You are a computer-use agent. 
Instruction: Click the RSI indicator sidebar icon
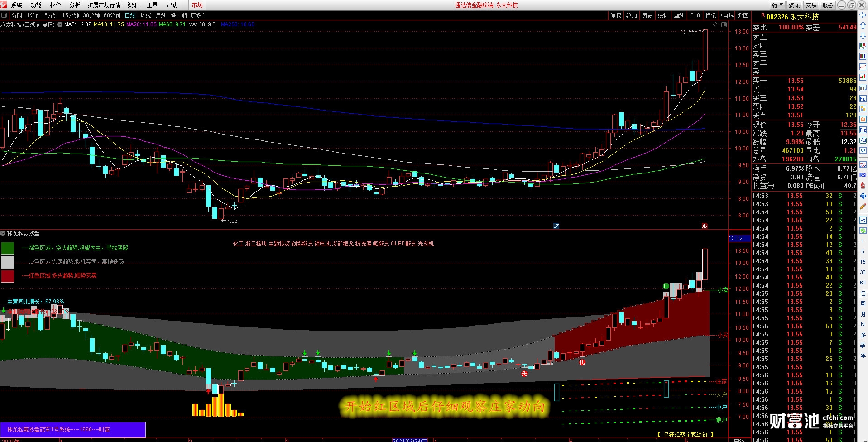863,174
